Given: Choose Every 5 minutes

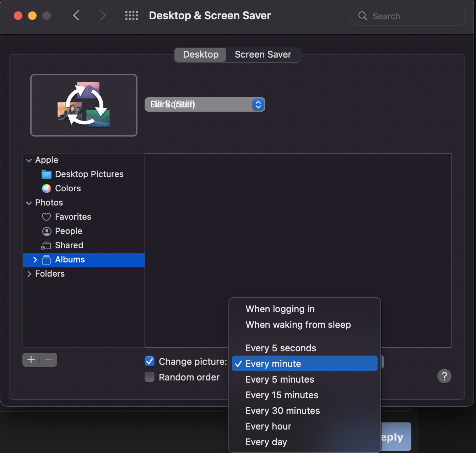Looking at the screenshot, I should point(305,379).
